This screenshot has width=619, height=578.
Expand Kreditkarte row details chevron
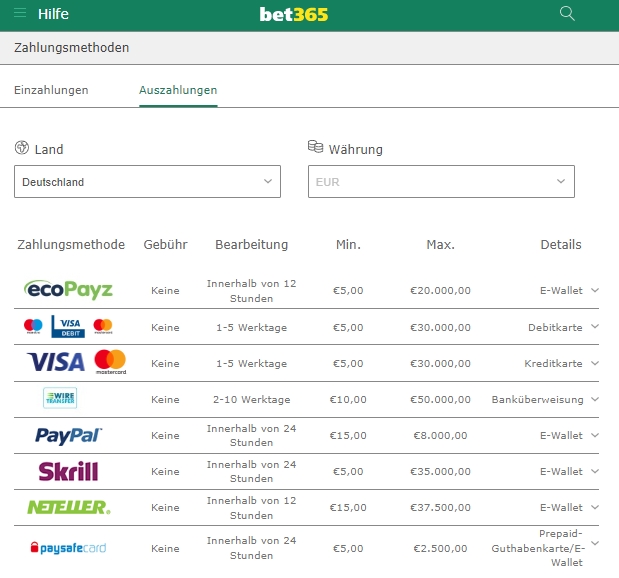(x=595, y=363)
